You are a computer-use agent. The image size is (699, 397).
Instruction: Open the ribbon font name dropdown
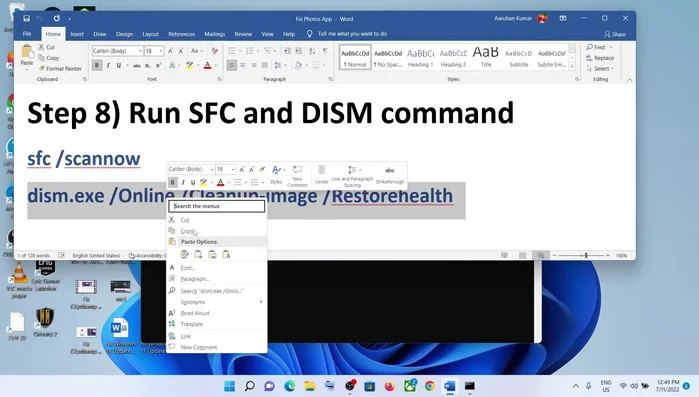coord(140,51)
